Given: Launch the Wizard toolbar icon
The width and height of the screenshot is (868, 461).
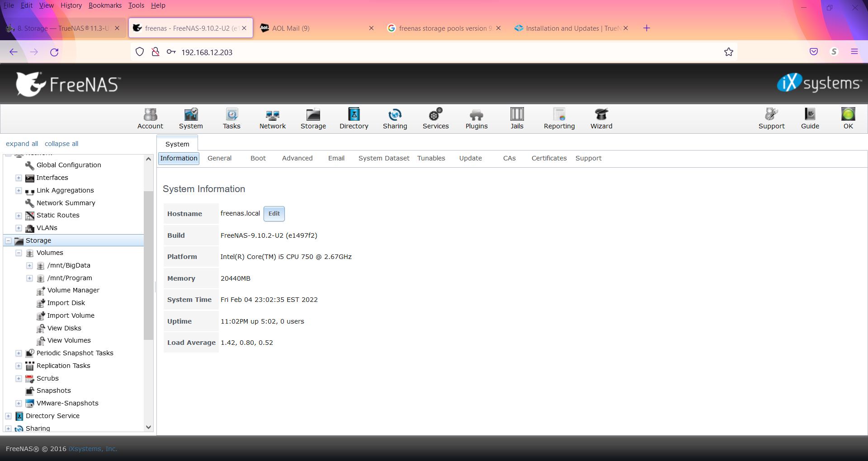Looking at the screenshot, I should click(x=601, y=119).
